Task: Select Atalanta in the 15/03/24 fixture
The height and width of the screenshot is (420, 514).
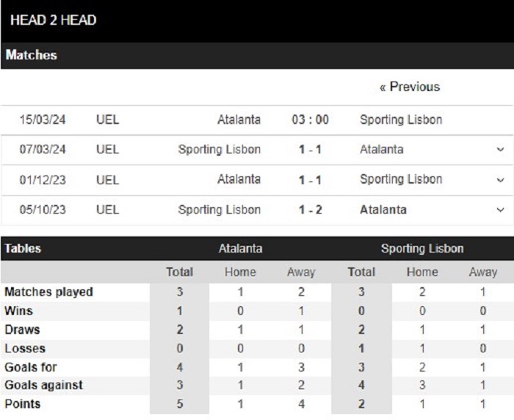Action: click(x=239, y=120)
